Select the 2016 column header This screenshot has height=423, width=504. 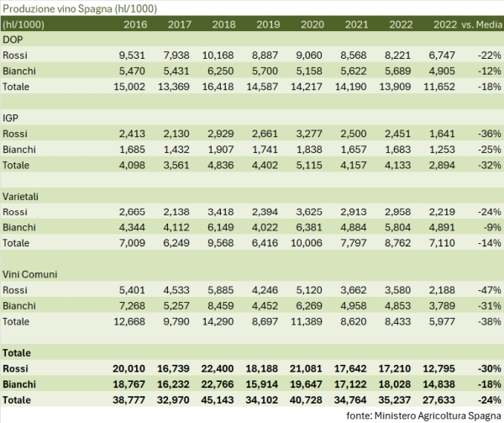click(x=135, y=24)
